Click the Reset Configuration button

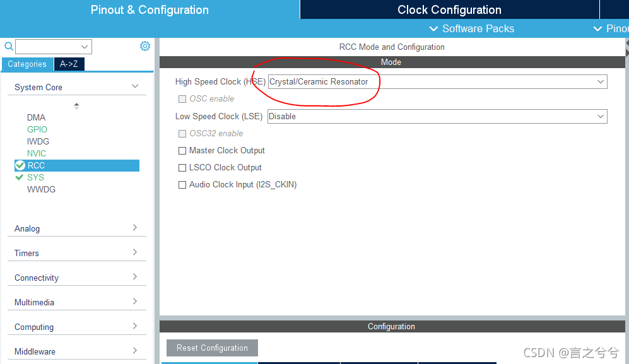click(212, 348)
